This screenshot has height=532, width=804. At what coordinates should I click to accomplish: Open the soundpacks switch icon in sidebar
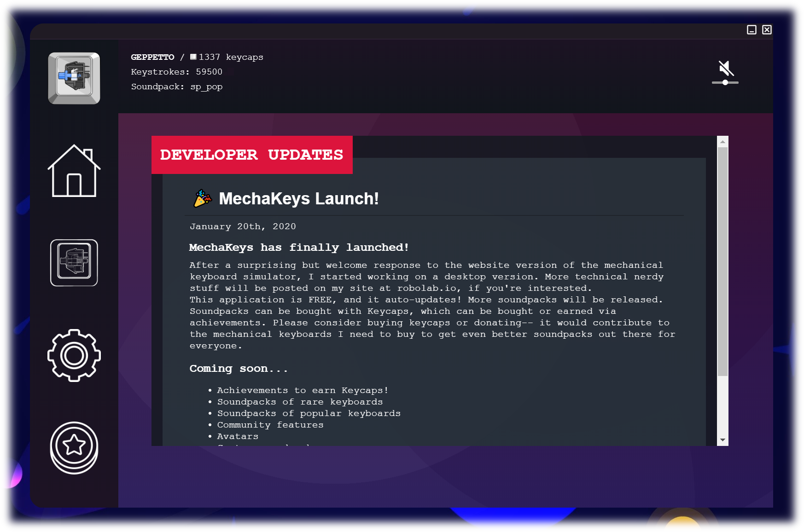pos(74,263)
